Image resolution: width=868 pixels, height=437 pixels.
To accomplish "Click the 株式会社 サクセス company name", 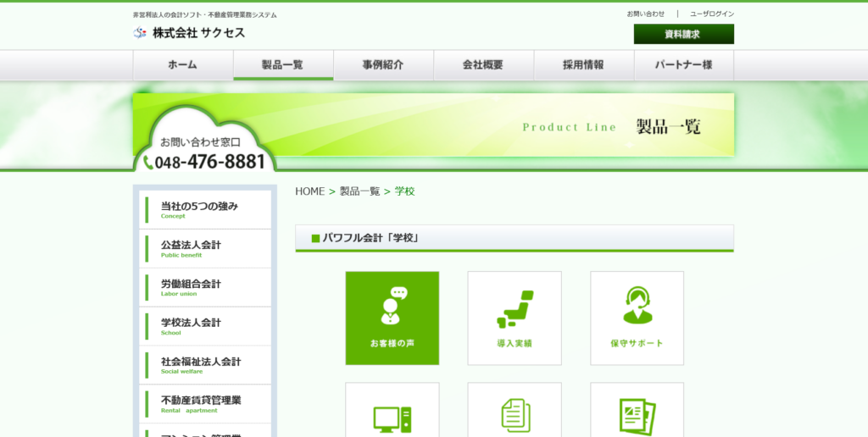I will (x=198, y=33).
